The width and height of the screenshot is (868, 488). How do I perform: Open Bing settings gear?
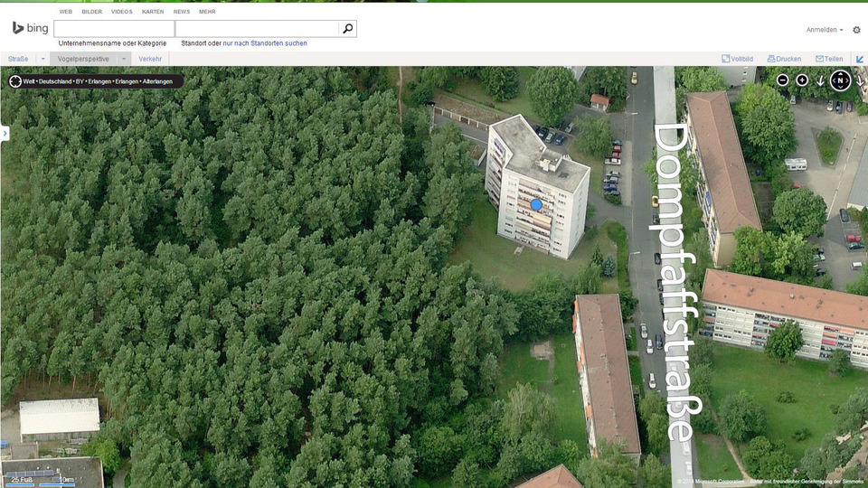pyautogui.click(x=856, y=30)
